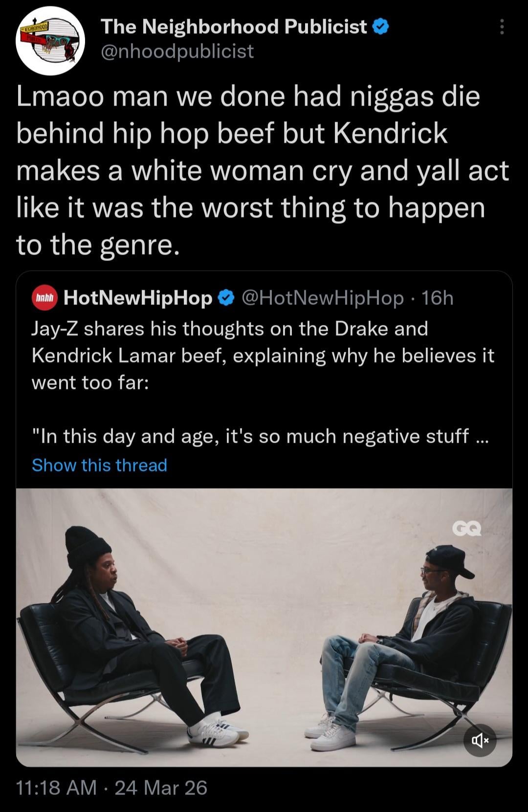Viewport: 528px width, 812px height.
Task: Open the 11:18 AM tweet timestamp
Action: coord(56,788)
